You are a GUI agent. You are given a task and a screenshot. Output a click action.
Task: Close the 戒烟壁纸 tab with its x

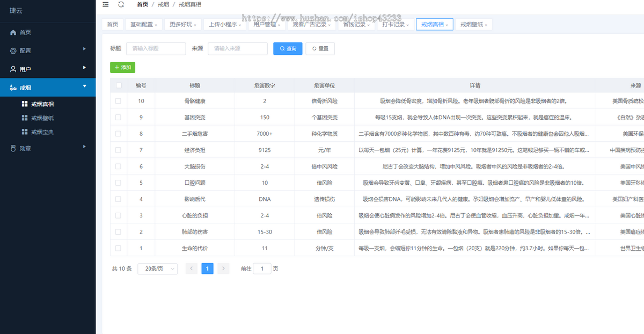pyautogui.click(x=486, y=25)
